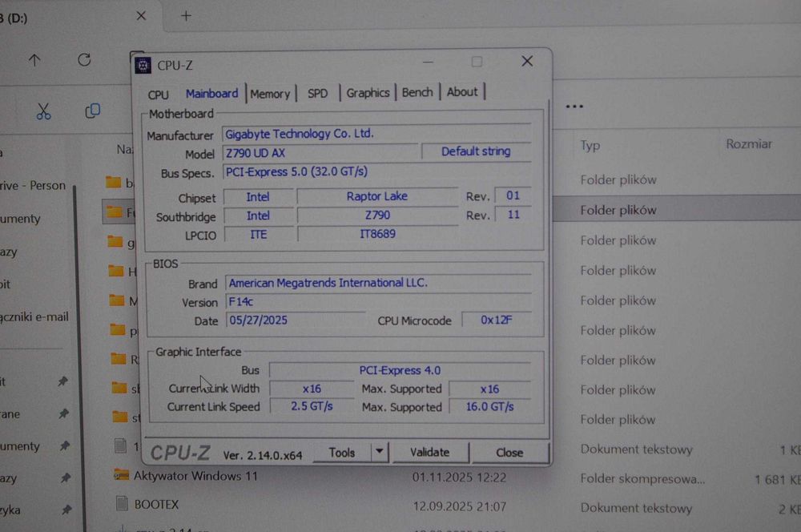Open the Bench tab

tap(417, 92)
